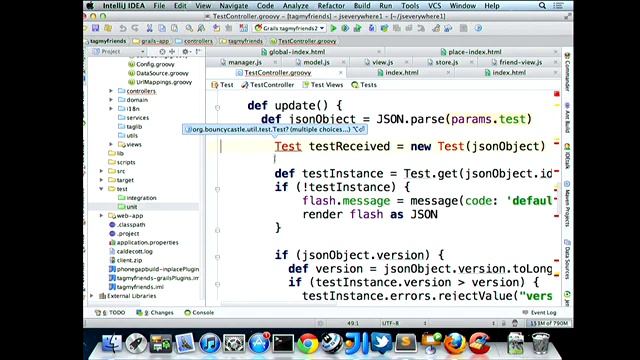Click the Save All toolbar icon
640x360 pixels.
(x=96, y=28)
